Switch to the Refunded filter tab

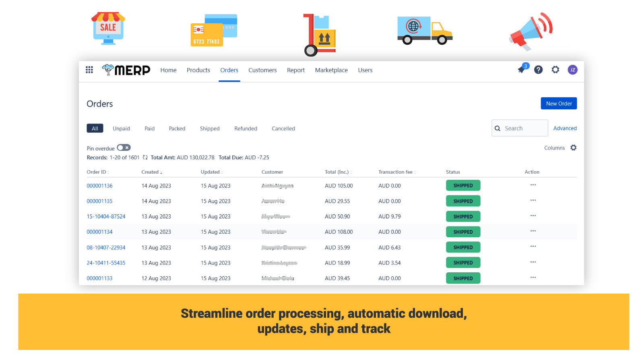tap(246, 128)
